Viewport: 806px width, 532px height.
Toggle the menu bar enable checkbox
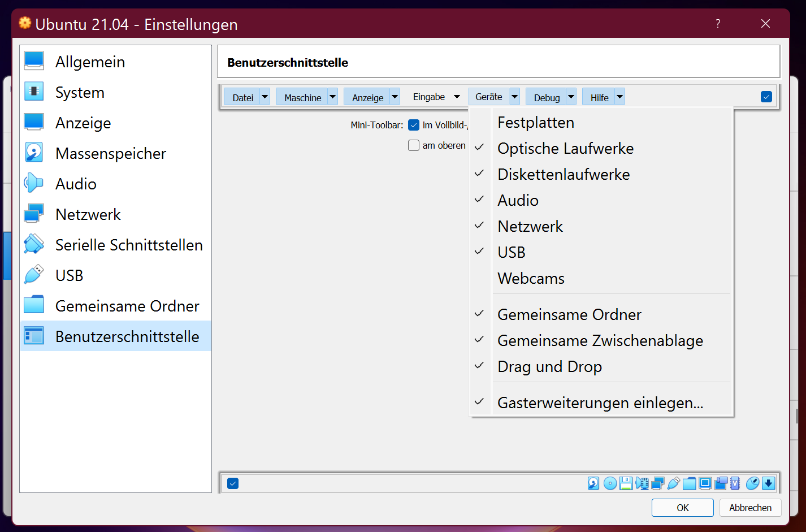tap(766, 97)
